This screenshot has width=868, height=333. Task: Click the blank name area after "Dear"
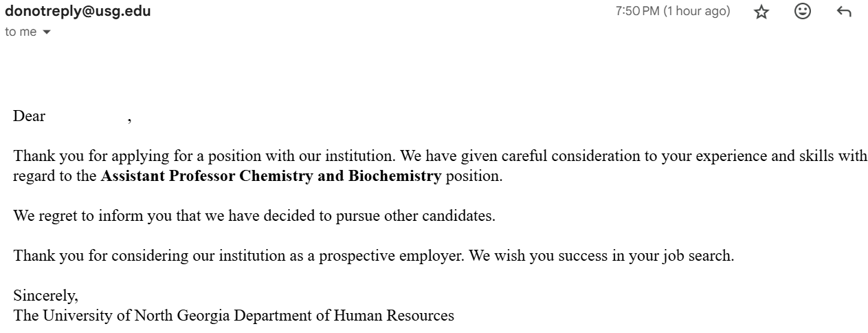pyautogui.click(x=86, y=116)
